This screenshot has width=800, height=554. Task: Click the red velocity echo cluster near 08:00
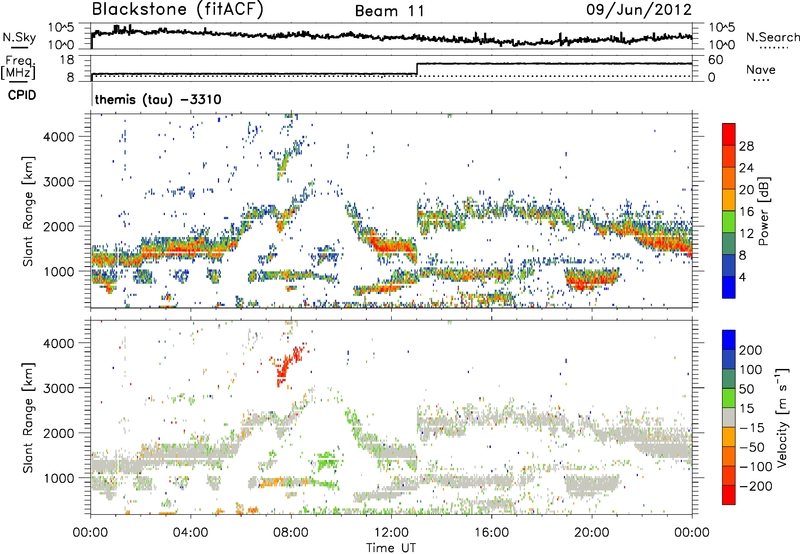[x=288, y=363]
